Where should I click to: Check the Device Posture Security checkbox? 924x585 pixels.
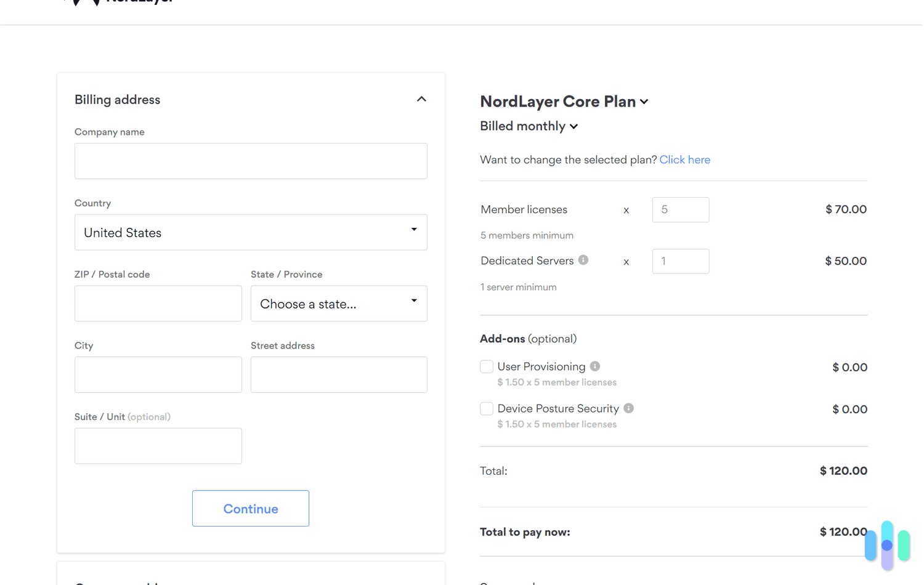point(486,408)
